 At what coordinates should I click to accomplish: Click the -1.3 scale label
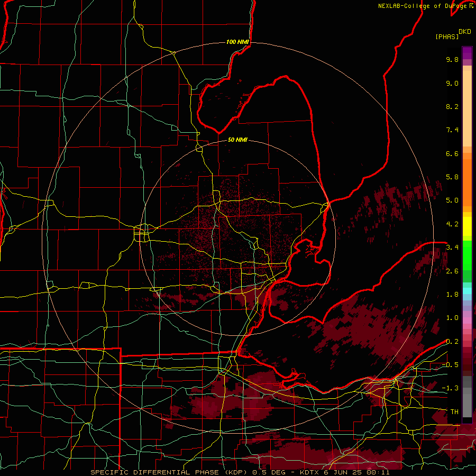coord(450,388)
